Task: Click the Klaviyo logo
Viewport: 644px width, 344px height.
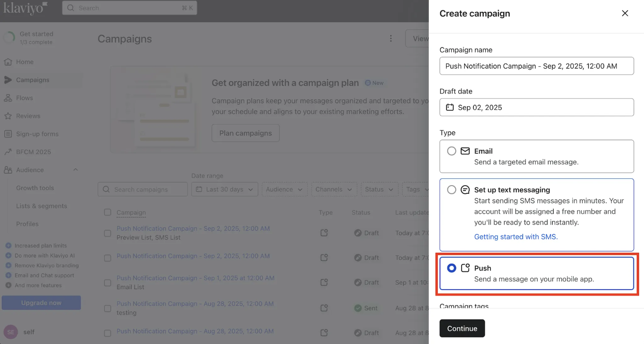Action: (25, 8)
